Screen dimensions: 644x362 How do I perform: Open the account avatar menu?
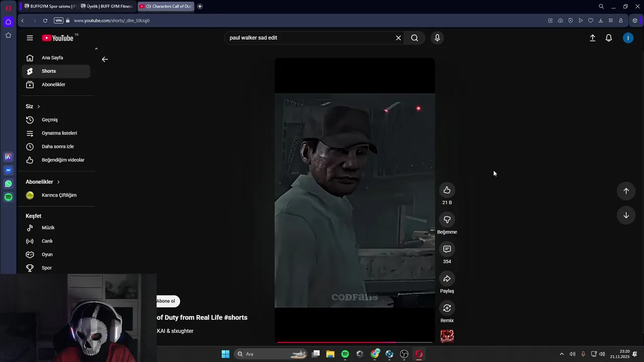point(628,38)
